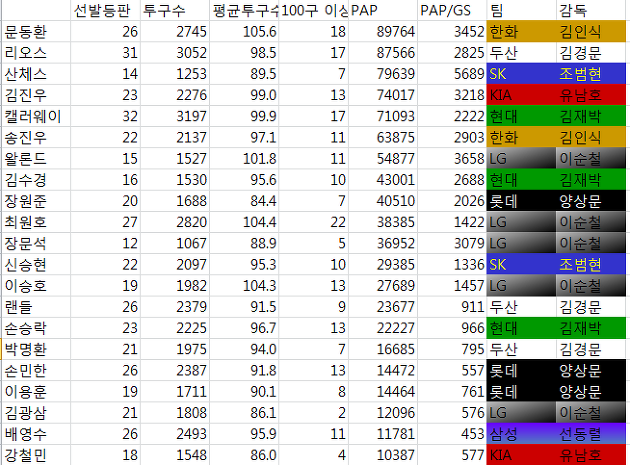Select KIA team cell in 김진우 row

[x=521, y=95]
